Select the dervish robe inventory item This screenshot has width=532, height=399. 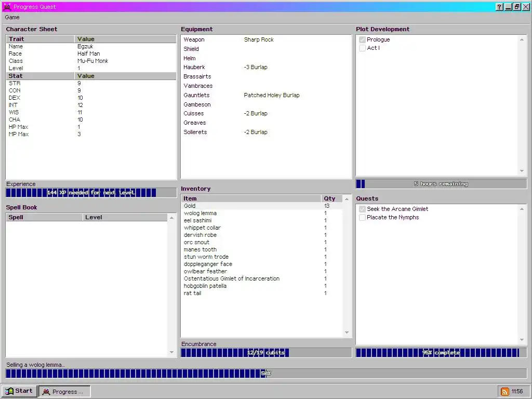[x=262, y=235]
